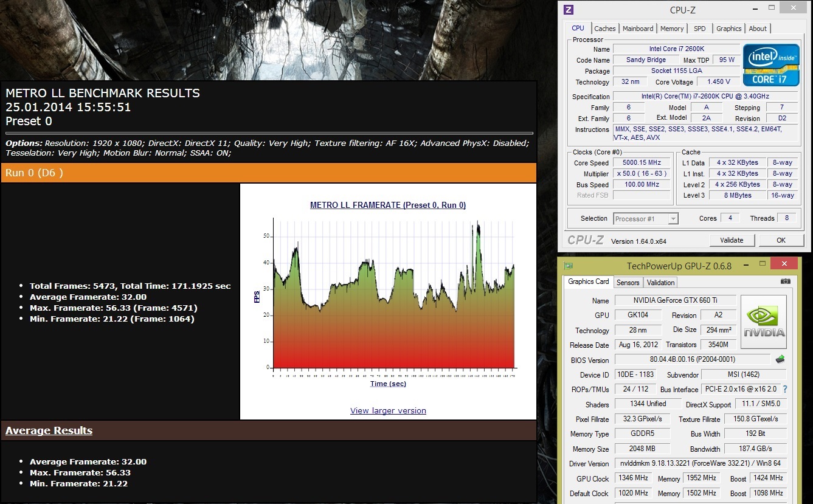Click the Level 2 cache value 4 x 256 KBytes

point(737,185)
